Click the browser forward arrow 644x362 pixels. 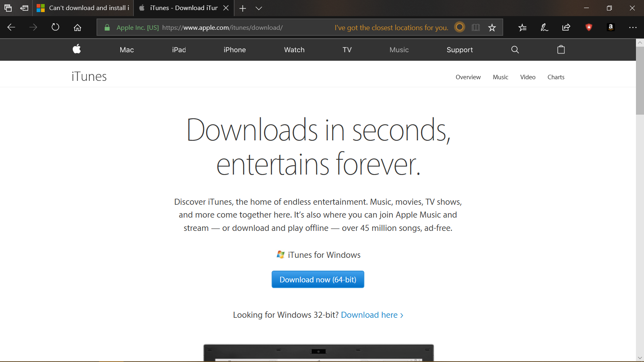(33, 27)
